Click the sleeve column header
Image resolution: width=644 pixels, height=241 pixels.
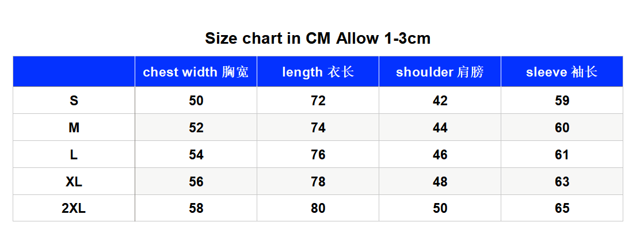coord(562,72)
